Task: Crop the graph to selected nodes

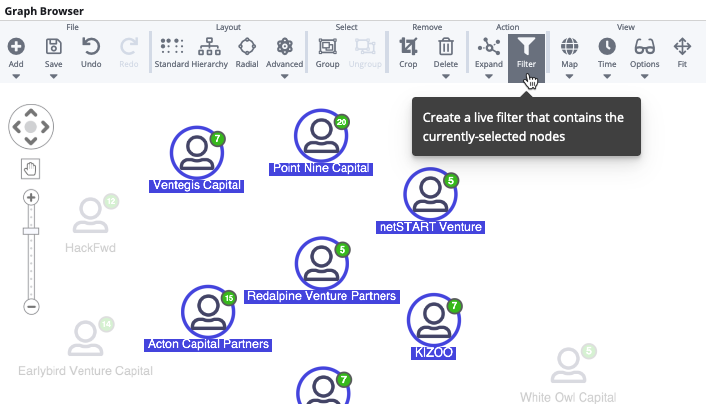Action: coord(408,46)
